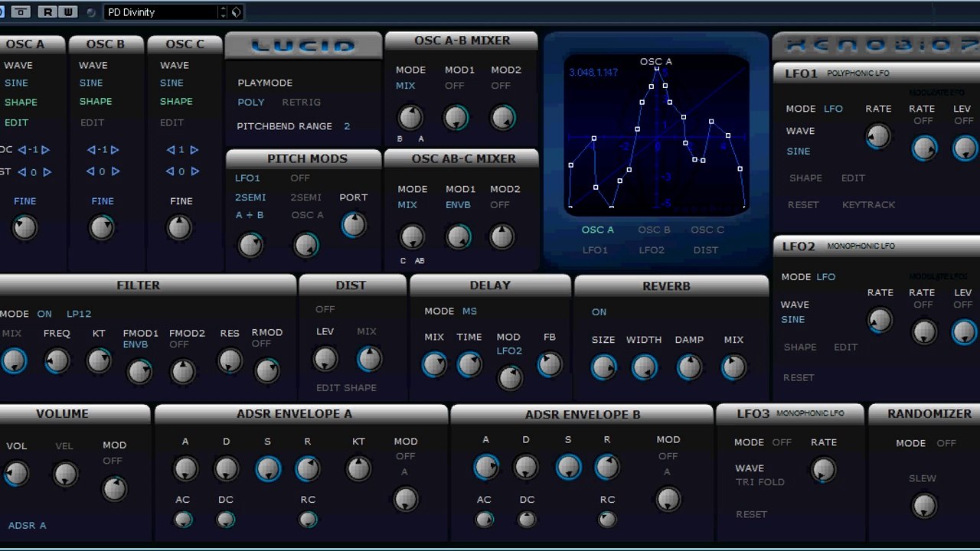The width and height of the screenshot is (980, 551).
Task: Click the PITCHBEND RANGE value 2
Action: point(347,126)
